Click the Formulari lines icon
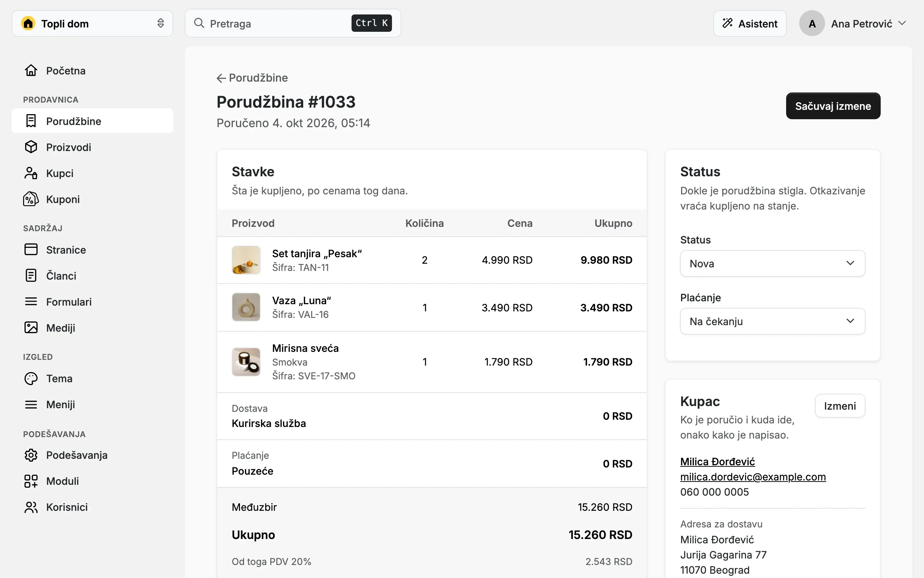 click(x=31, y=302)
